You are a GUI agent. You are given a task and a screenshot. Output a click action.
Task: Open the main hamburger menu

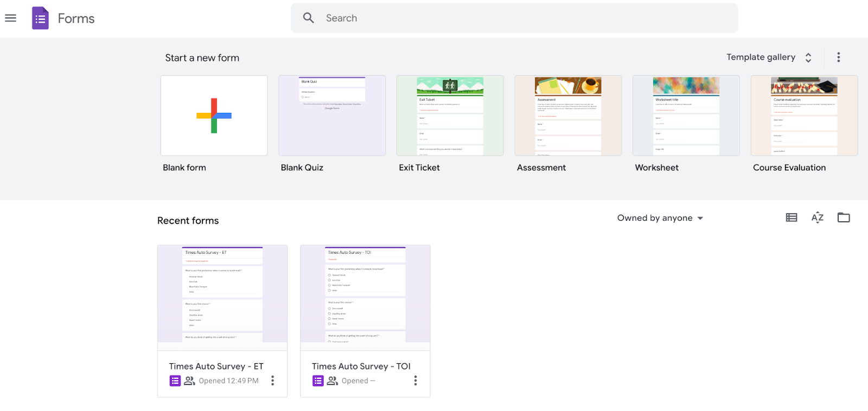click(10, 18)
